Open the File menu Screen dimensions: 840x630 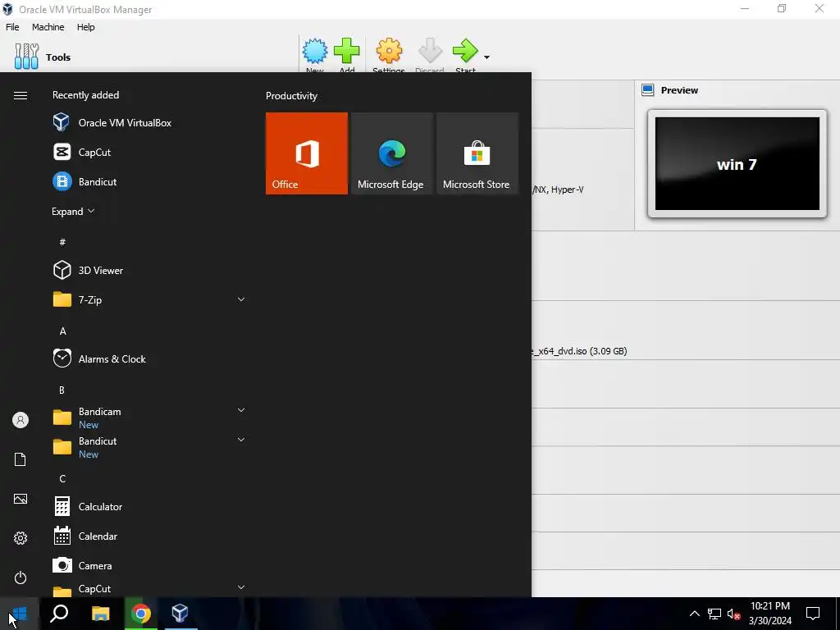12,27
